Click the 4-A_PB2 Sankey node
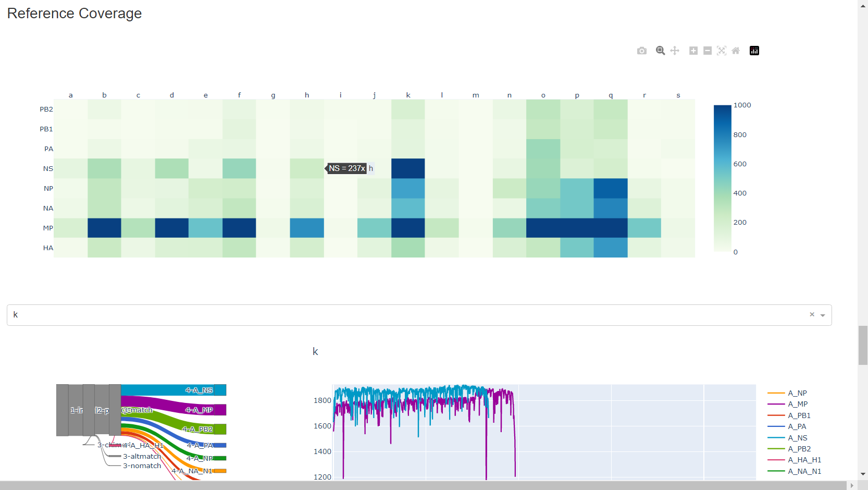868x490 pixels. tap(220, 429)
